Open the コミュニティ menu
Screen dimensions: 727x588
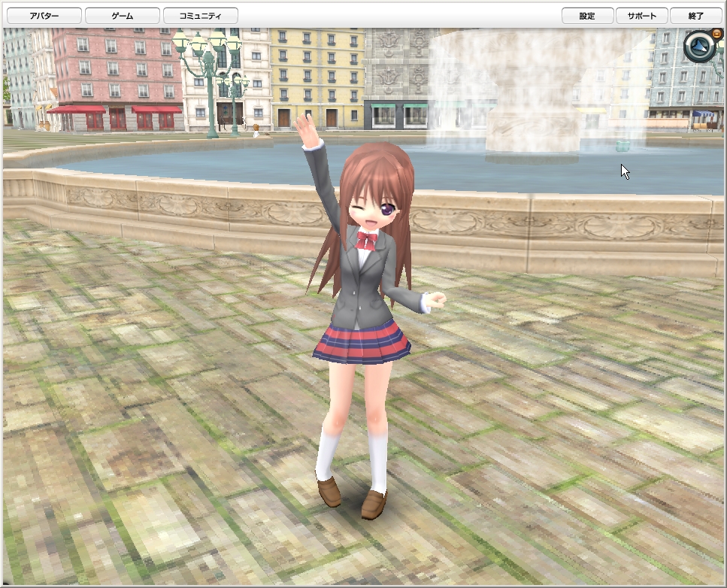pyautogui.click(x=200, y=16)
